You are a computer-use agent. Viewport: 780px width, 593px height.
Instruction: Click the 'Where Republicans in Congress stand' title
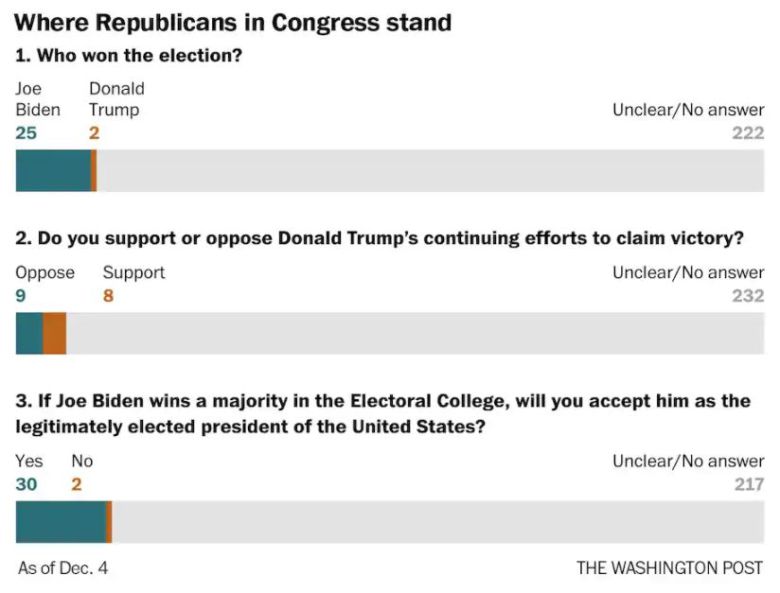233,21
